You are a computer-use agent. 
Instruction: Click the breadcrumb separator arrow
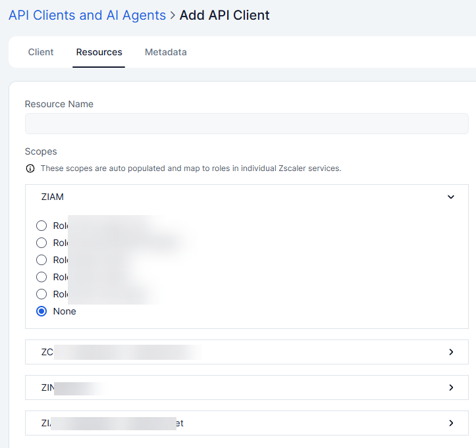point(172,15)
